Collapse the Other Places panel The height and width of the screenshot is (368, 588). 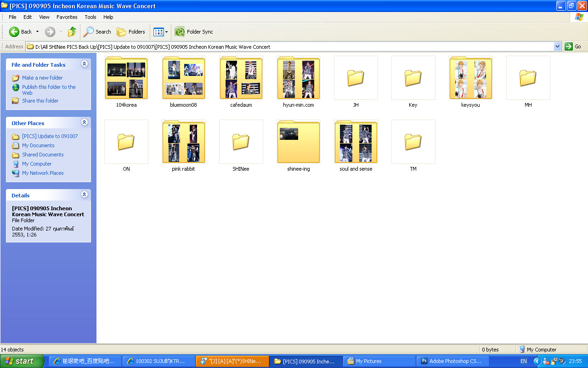pos(84,122)
